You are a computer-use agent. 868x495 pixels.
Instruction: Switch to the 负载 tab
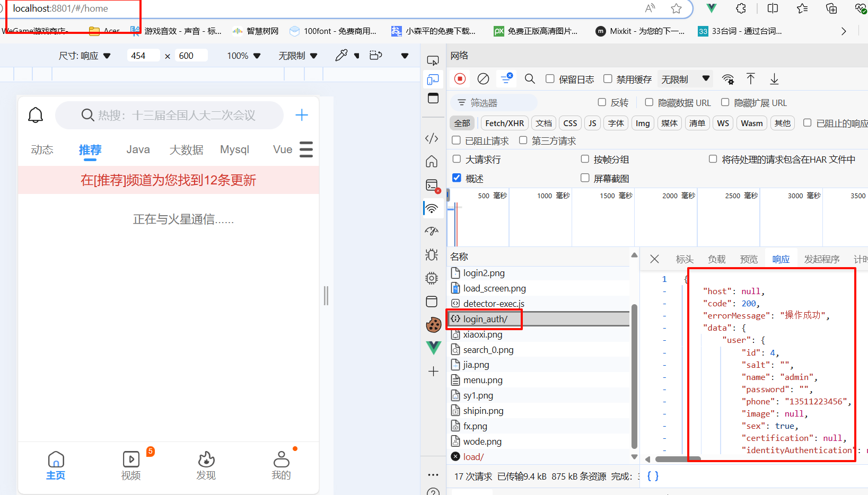[x=717, y=259]
